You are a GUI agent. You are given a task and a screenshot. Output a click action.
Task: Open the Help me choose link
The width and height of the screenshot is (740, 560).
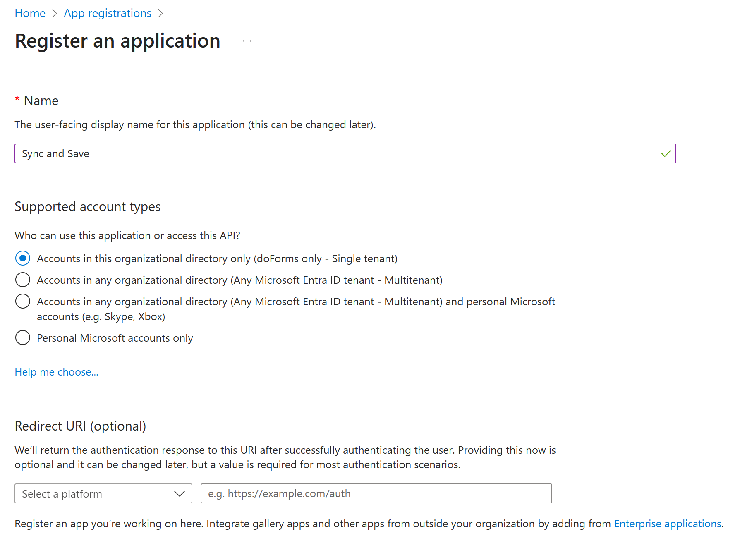(x=56, y=372)
